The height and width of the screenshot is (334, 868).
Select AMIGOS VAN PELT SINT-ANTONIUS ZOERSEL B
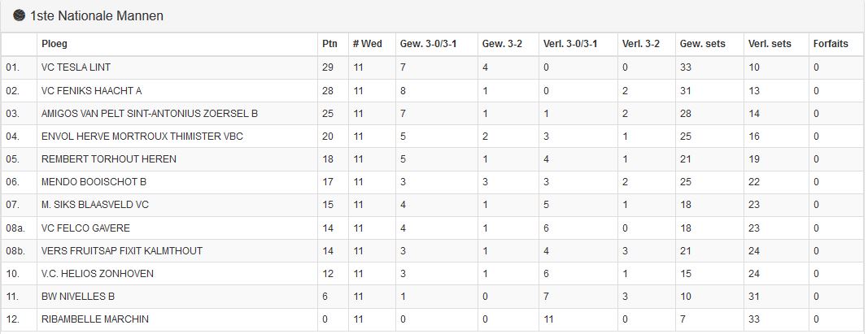click(150, 113)
